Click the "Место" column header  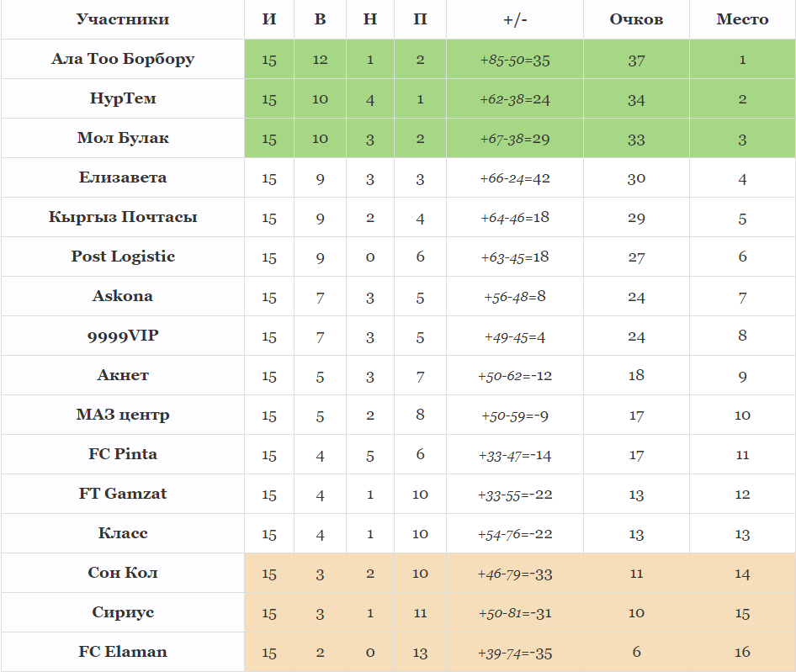click(742, 19)
